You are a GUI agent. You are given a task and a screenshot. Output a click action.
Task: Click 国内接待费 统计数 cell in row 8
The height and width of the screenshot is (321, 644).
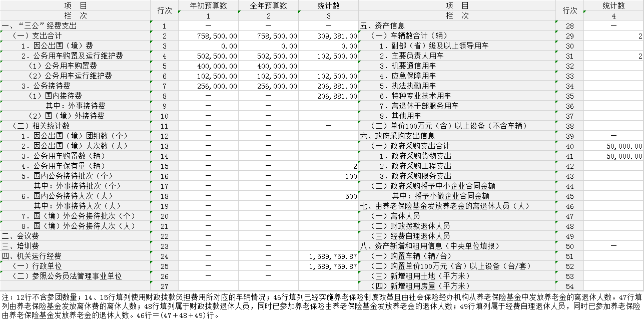click(x=328, y=96)
